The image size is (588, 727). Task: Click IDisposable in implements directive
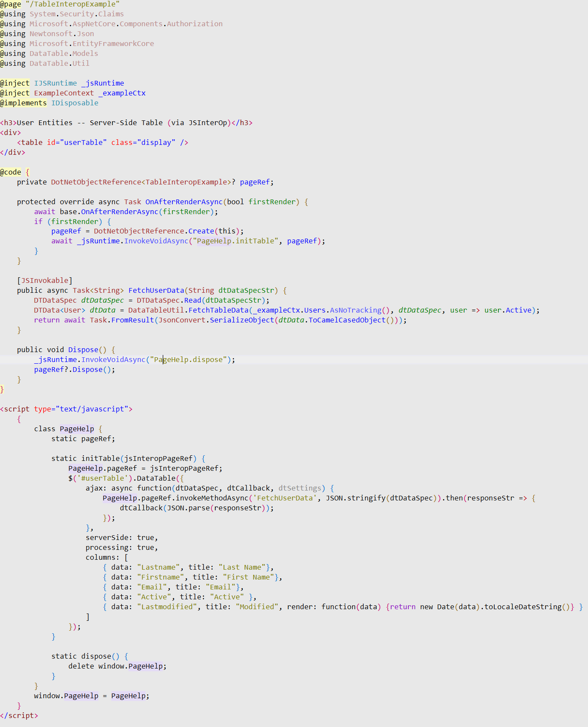74,103
